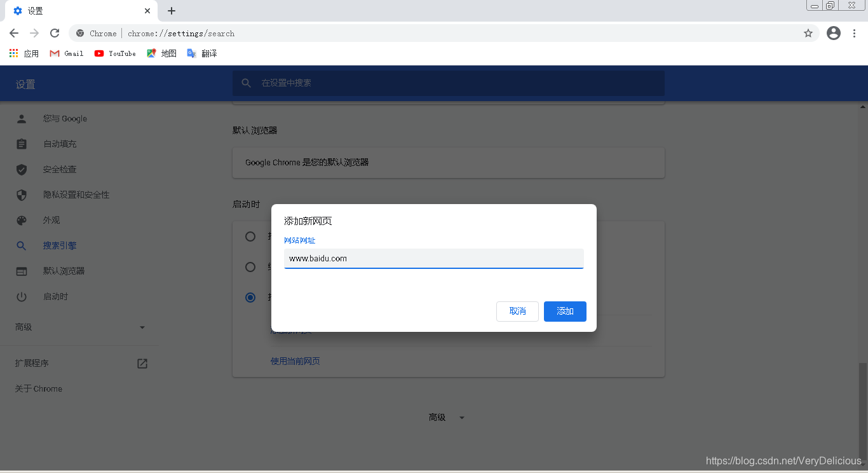The height and width of the screenshot is (473, 868).
Task: Open 地图 maps bookmark
Action: pyautogui.click(x=161, y=53)
